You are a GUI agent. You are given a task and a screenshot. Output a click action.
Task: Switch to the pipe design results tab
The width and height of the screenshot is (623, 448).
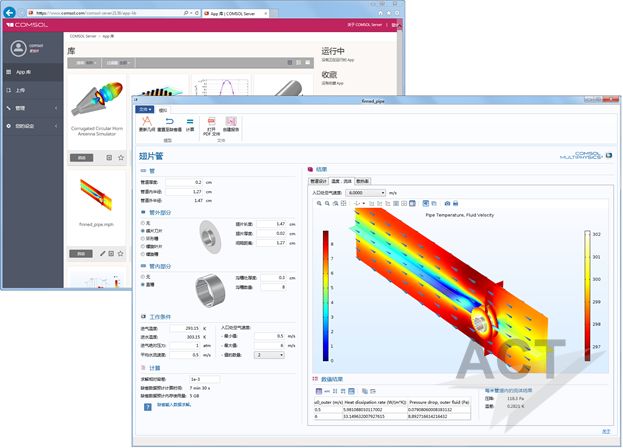click(x=318, y=181)
